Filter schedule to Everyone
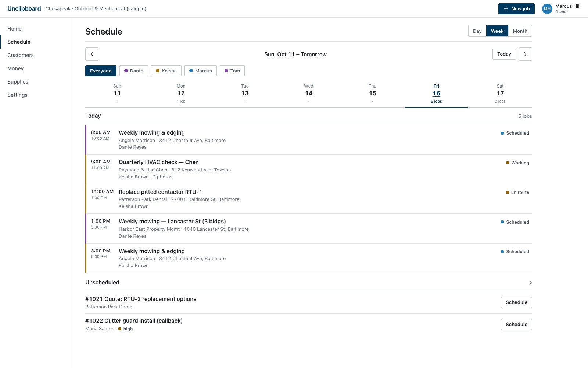The image size is (588, 368). pos(101,71)
